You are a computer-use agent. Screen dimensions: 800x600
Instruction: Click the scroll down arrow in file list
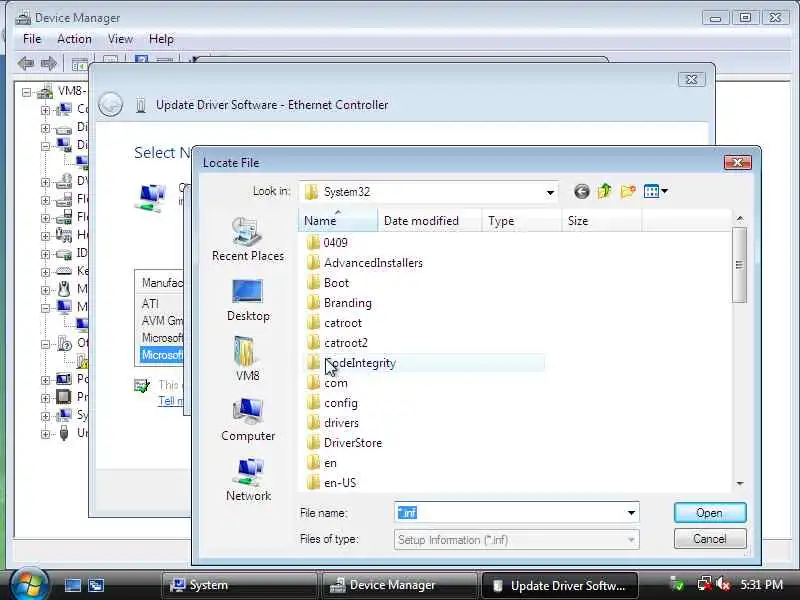click(739, 484)
